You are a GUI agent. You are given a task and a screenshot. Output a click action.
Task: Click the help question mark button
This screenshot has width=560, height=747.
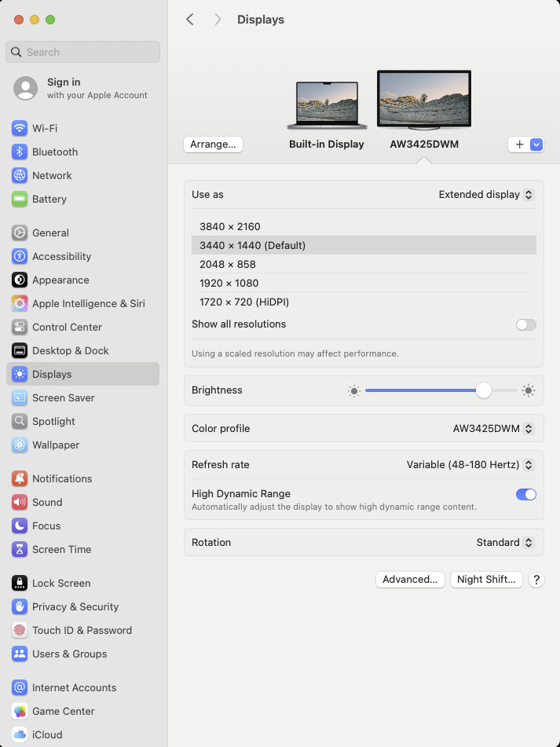[x=536, y=580]
